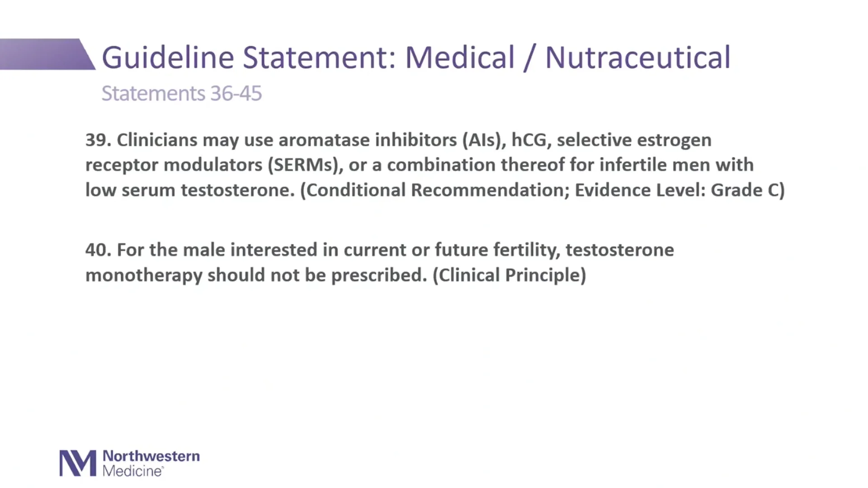Click the "Statements 36-45" subtitle
868x488 pixels.
click(182, 94)
